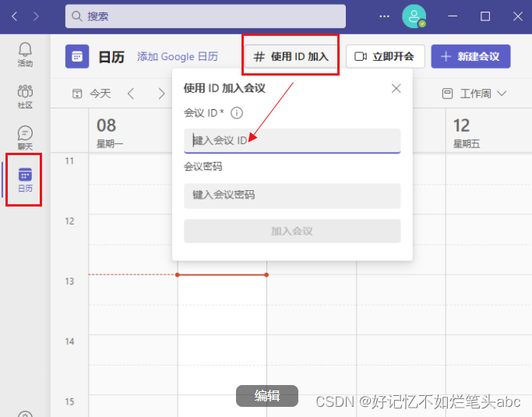Start a meeting with 立即开会
Viewport: 532px width, 417px height.
point(386,56)
